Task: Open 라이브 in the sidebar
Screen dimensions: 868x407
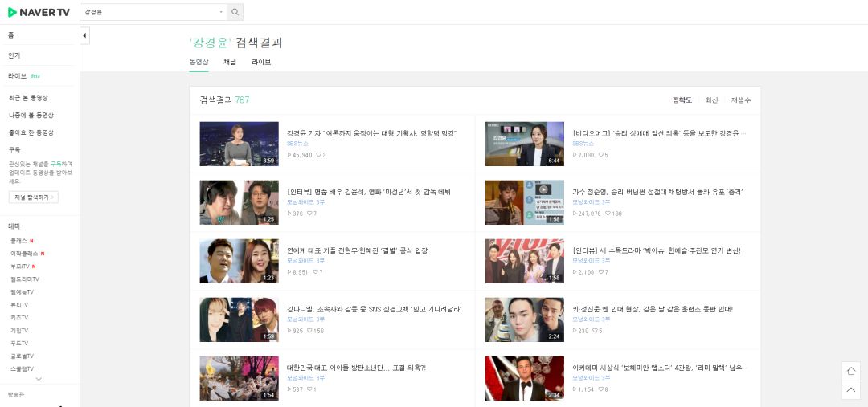Action: 18,76
